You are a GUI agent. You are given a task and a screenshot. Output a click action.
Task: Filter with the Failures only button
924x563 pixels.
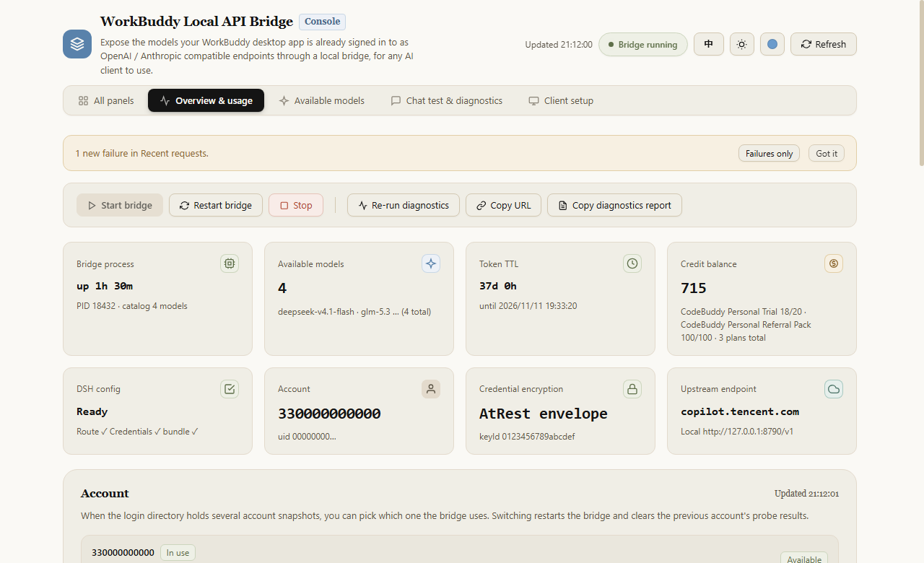point(769,153)
